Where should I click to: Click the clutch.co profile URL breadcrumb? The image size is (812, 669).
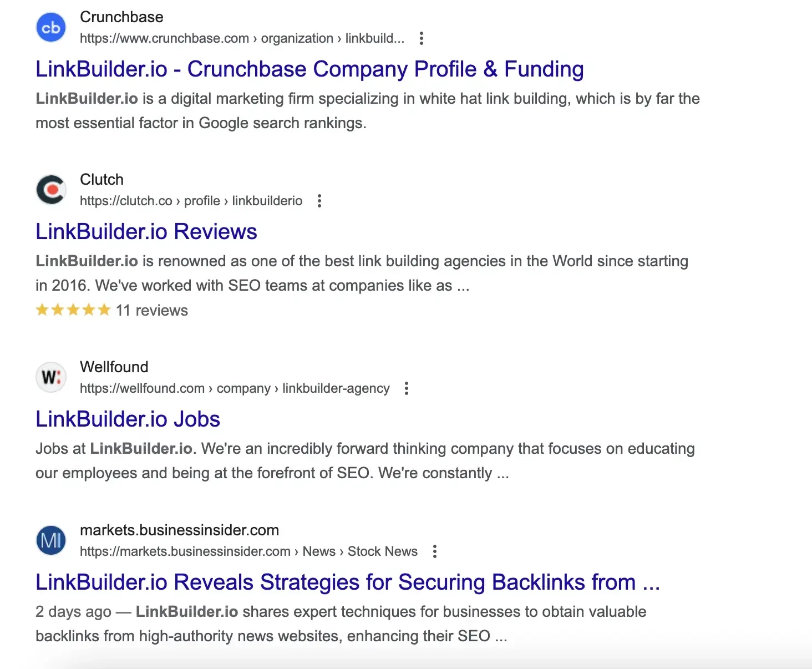coord(191,201)
